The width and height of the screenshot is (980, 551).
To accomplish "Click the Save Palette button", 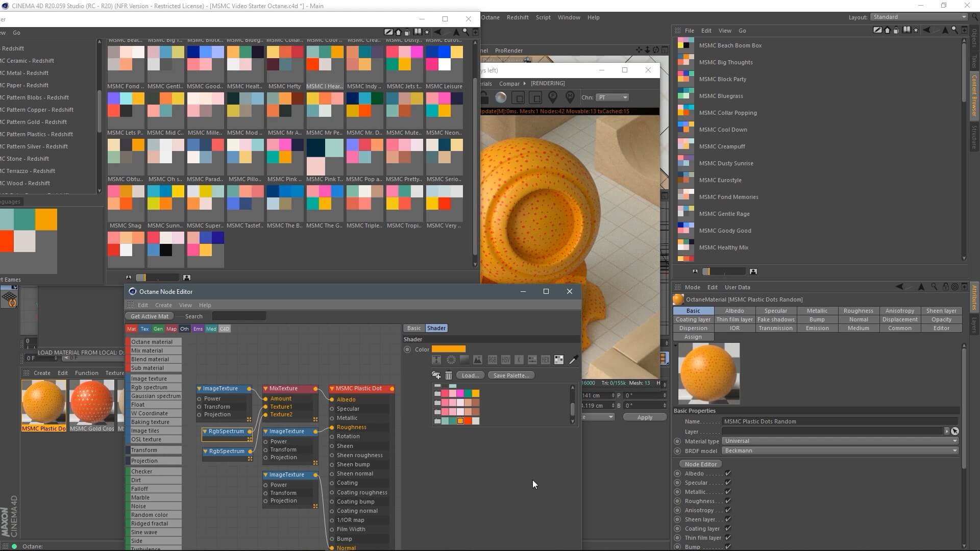I will 511,375.
